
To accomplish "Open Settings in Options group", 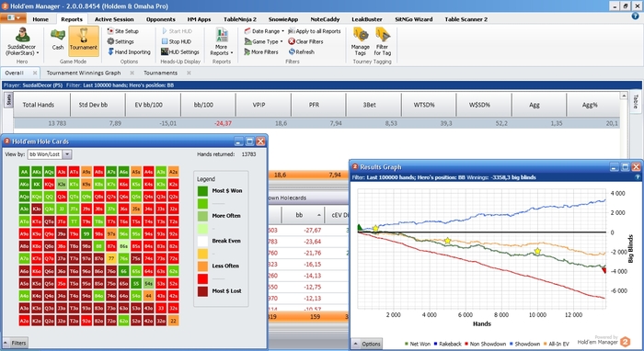I will [121, 41].
